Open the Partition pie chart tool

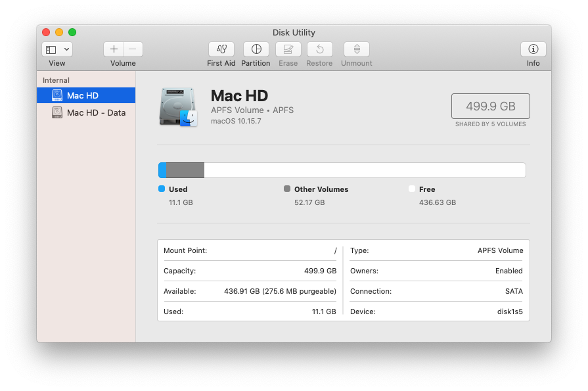[256, 49]
